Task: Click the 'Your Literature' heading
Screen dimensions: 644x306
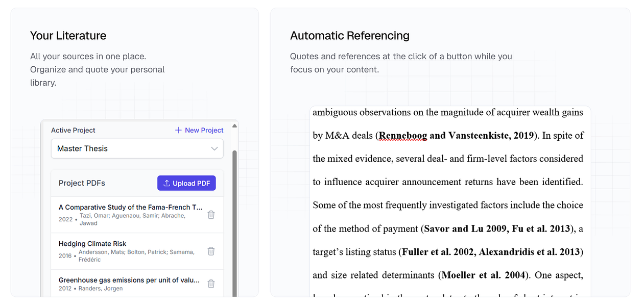Action: click(68, 36)
